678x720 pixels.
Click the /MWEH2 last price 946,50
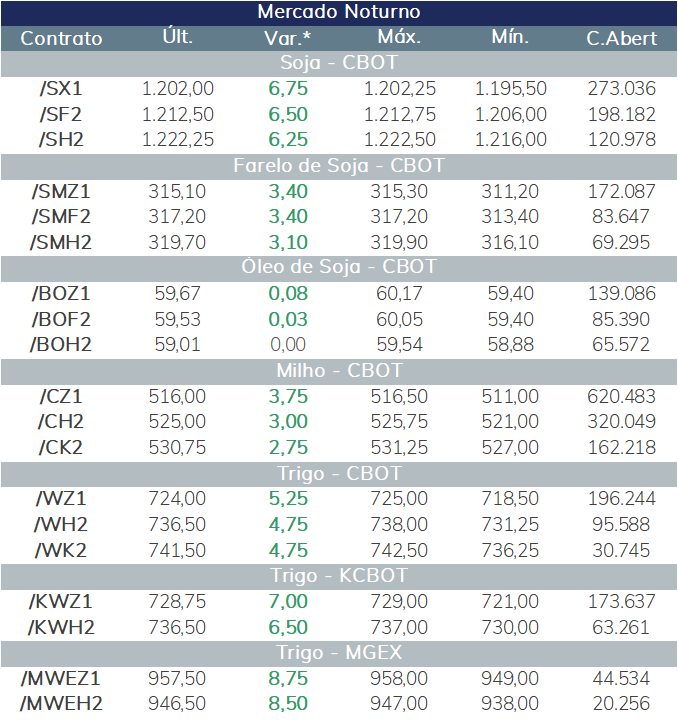[x=177, y=703]
